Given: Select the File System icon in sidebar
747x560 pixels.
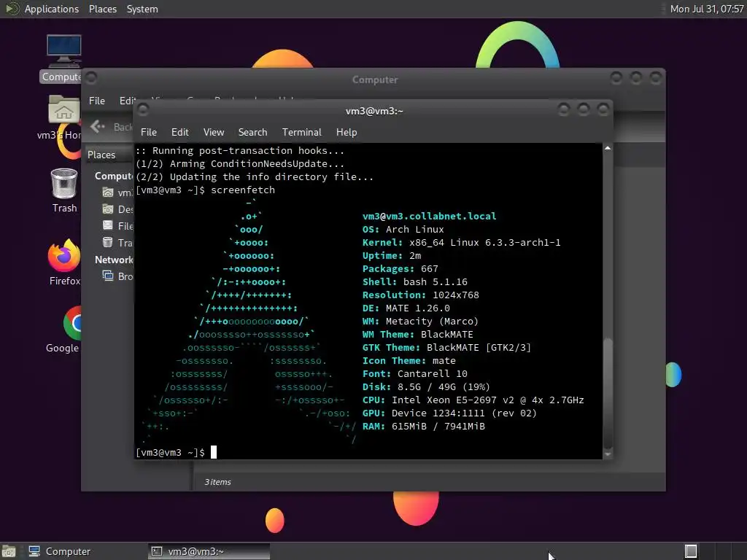Looking at the screenshot, I should 108,225.
